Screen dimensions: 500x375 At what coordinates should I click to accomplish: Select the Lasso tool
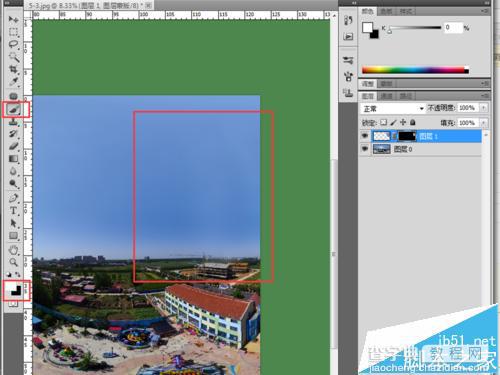(x=13, y=44)
